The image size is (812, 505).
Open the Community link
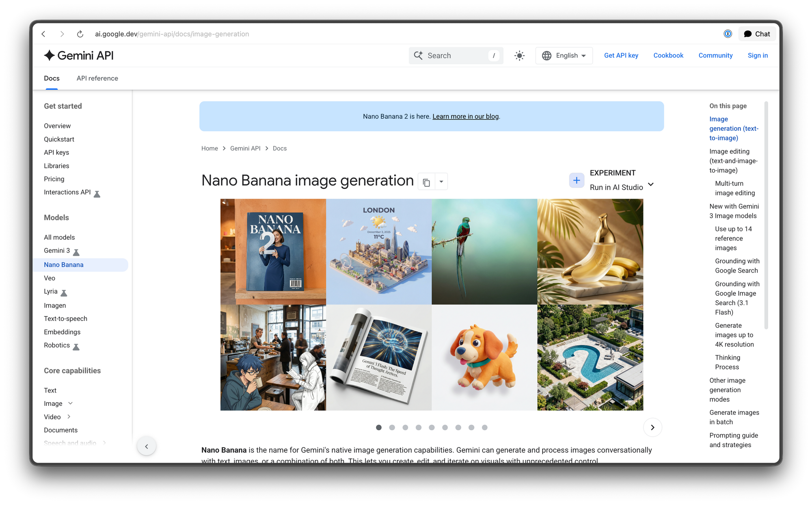[x=715, y=56]
